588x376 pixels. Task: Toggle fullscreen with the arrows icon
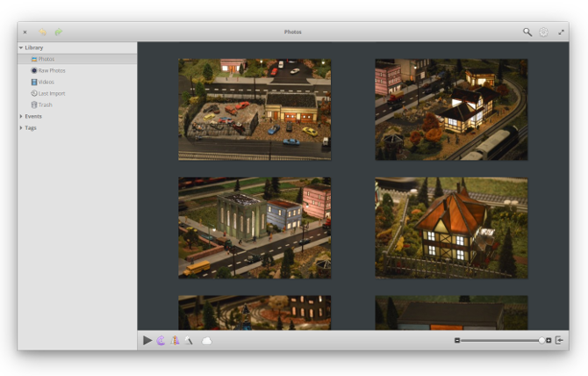point(561,33)
